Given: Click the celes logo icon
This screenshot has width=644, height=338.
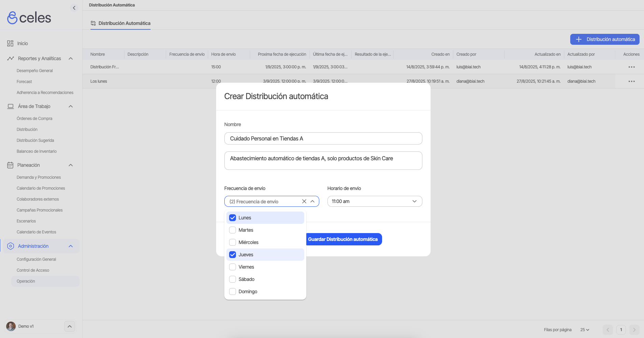Looking at the screenshot, I should tap(12, 18).
